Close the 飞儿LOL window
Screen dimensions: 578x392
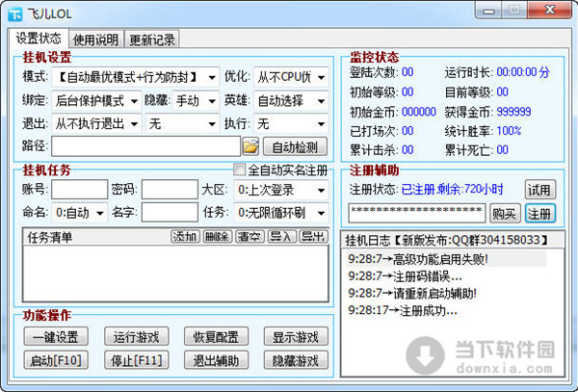(550, 10)
